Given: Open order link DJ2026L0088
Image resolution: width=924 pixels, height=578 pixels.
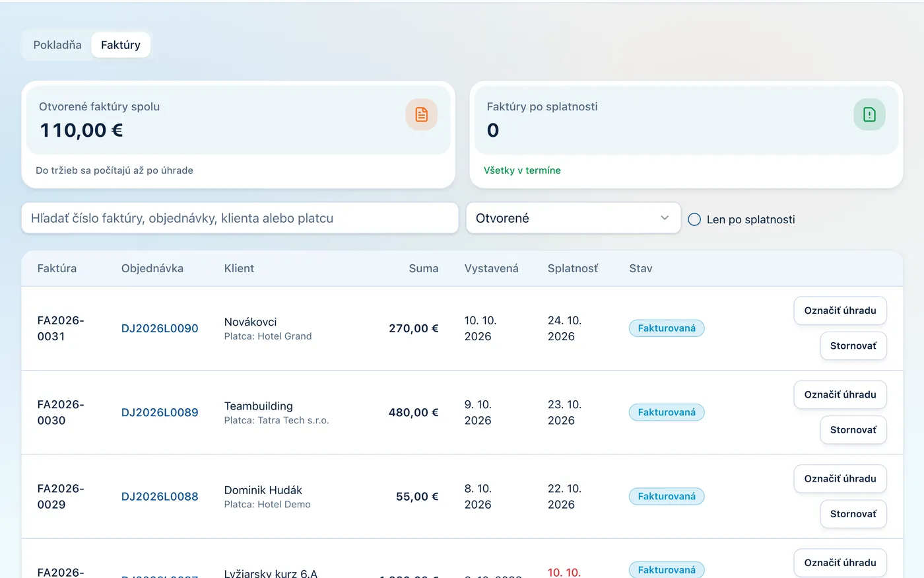Looking at the screenshot, I should 160,496.
